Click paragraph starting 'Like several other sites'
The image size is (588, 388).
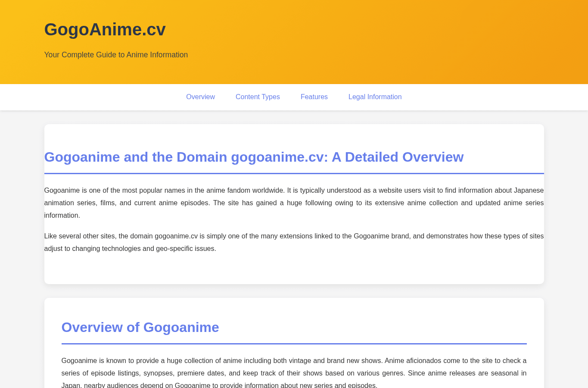pyautogui.click(x=294, y=242)
